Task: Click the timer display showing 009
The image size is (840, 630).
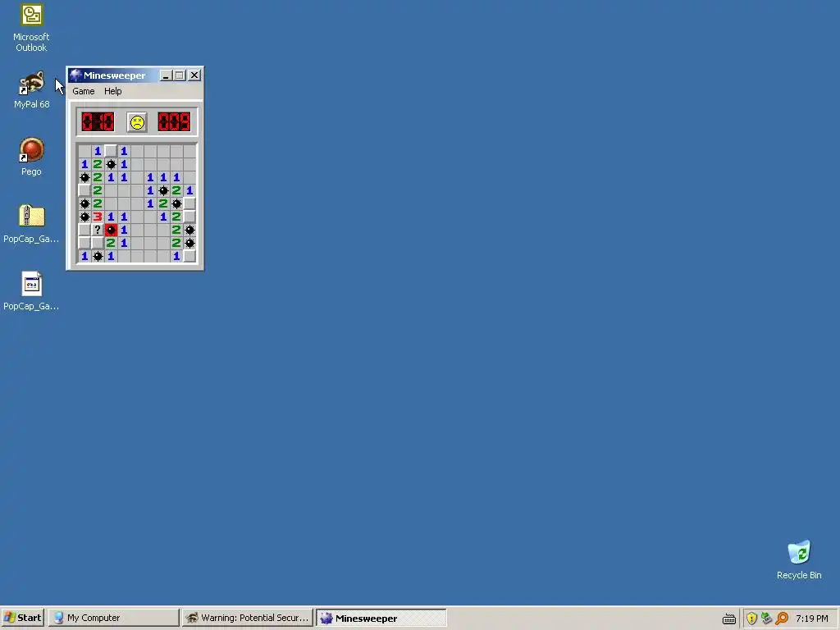Action: coord(174,122)
